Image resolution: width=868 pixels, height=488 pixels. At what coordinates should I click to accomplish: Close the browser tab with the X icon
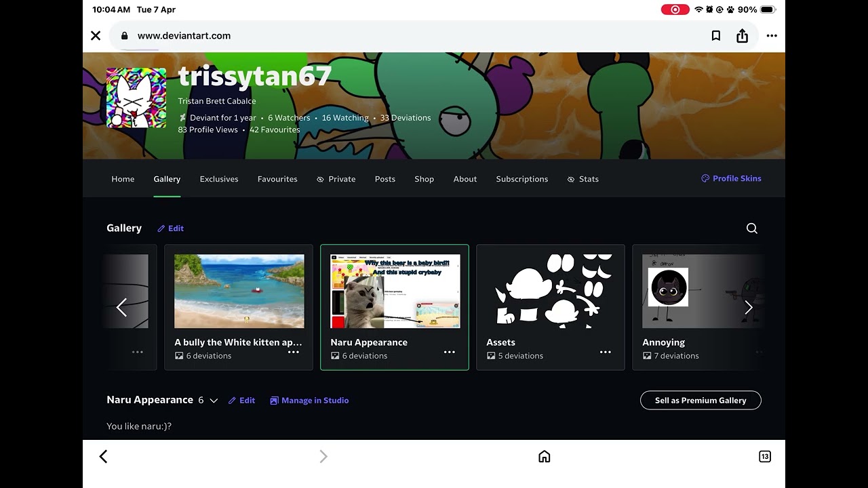click(96, 36)
